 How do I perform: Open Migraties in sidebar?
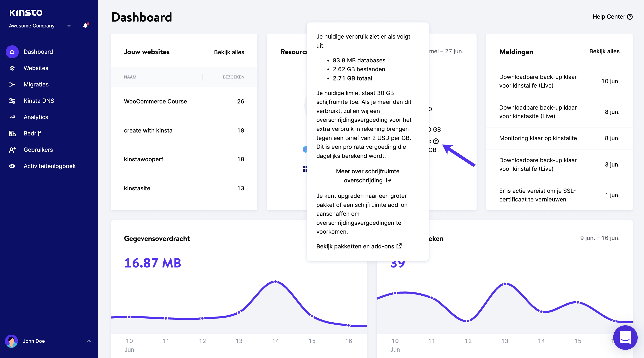point(36,84)
